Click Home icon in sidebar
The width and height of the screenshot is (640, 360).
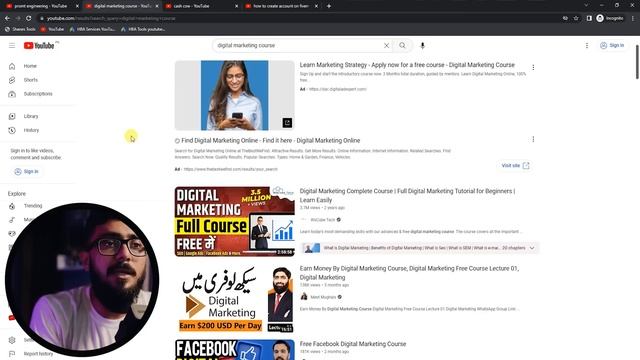pyautogui.click(x=12, y=66)
